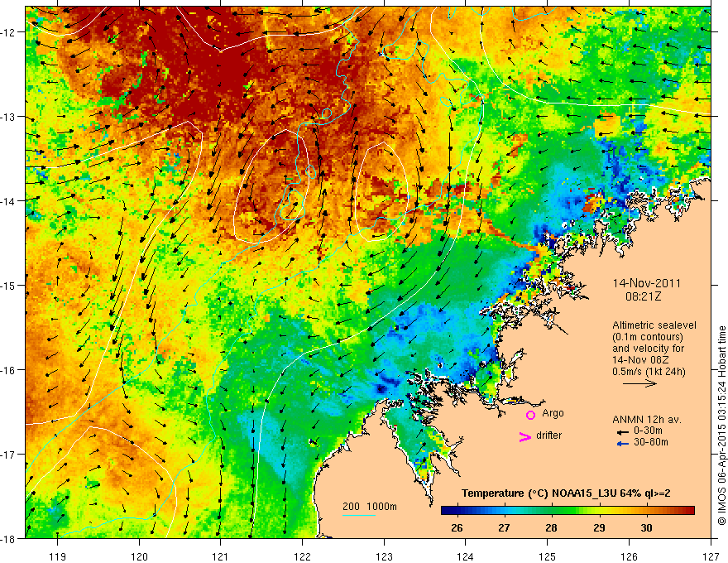
Task: Click longitude axis label 122
Action: (303, 557)
